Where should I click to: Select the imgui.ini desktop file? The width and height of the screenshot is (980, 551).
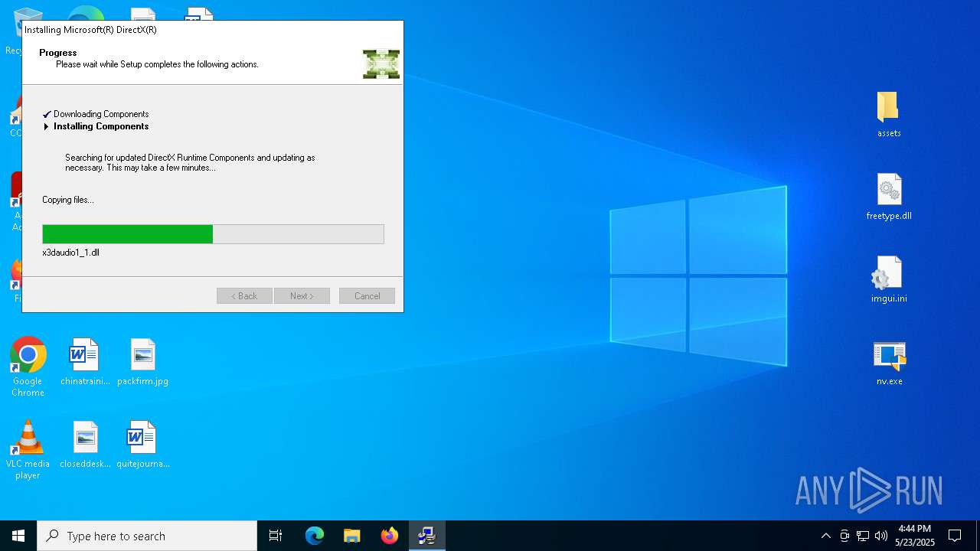[889, 280]
